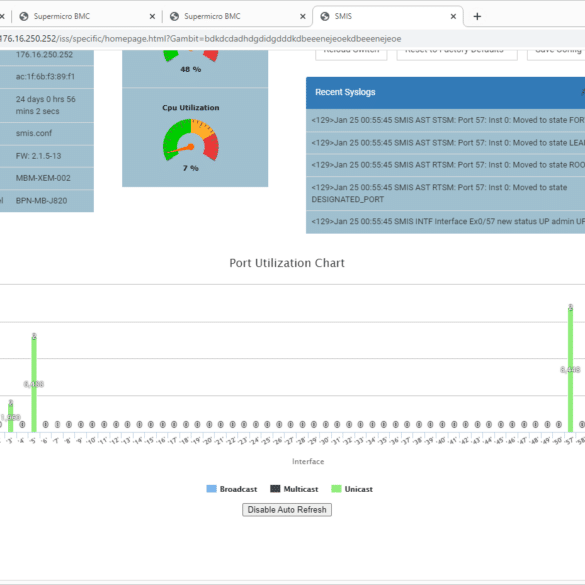Toggle Unicast series in chart legend
Screen dimensions: 585x585
352,489
